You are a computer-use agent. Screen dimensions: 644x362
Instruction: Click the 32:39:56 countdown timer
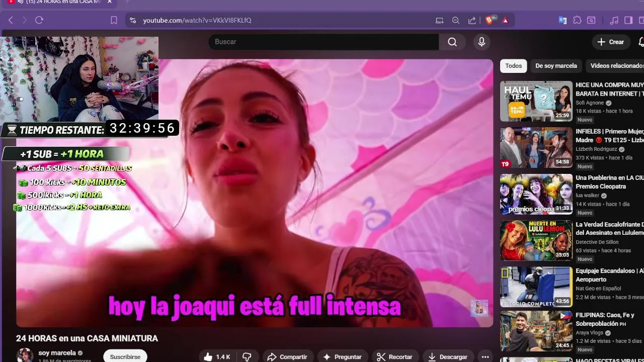(x=142, y=129)
